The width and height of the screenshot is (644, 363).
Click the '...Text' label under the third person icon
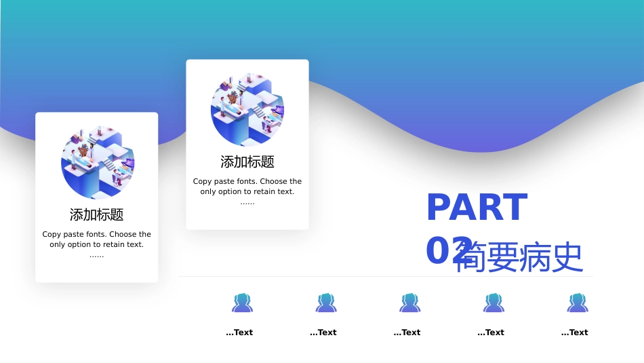(x=407, y=332)
